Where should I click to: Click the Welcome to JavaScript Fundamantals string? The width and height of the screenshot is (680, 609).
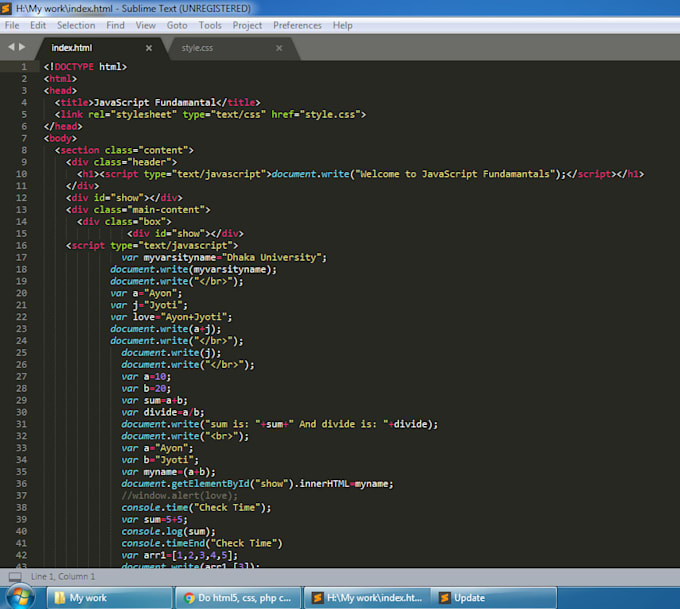point(455,174)
